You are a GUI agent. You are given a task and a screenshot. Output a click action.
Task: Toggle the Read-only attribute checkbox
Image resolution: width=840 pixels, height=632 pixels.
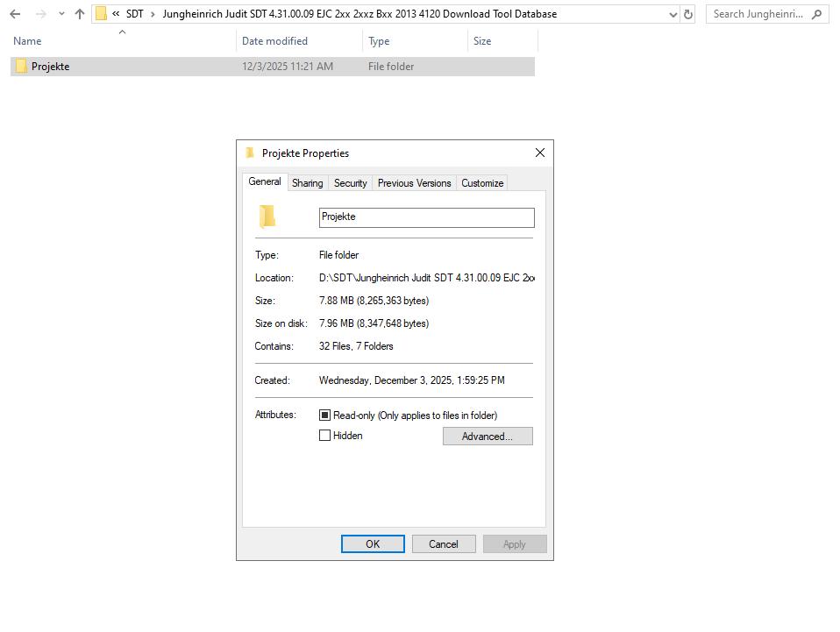coord(324,415)
